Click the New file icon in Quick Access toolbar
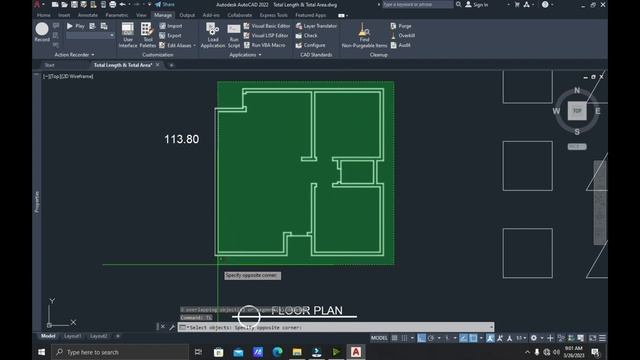The width and height of the screenshot is (640, 360). [x=55, y=4]
